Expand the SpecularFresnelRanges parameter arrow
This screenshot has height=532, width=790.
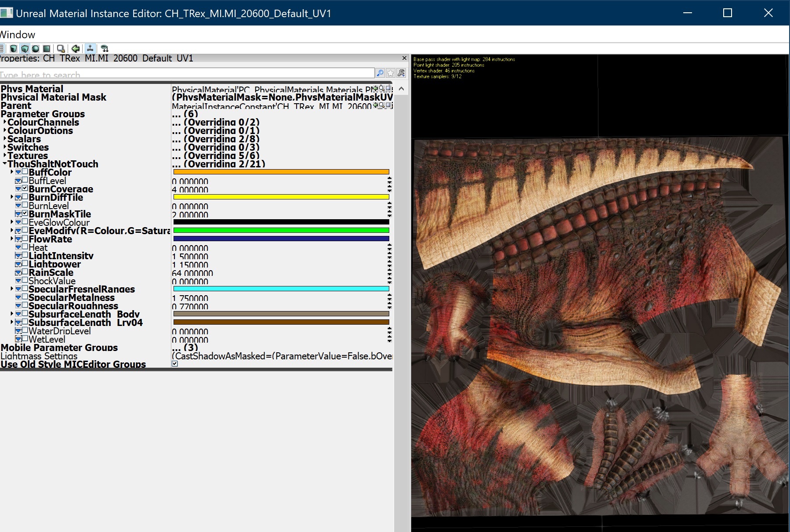click(x=12, y=289)
